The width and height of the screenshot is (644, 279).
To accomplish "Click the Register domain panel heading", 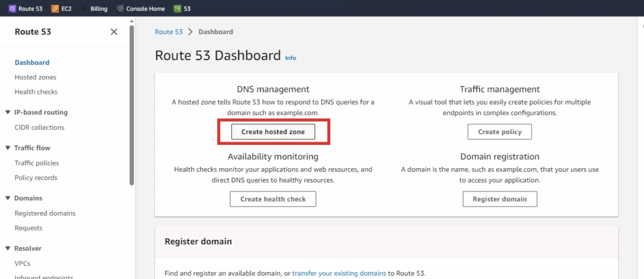I will [198, 241].
